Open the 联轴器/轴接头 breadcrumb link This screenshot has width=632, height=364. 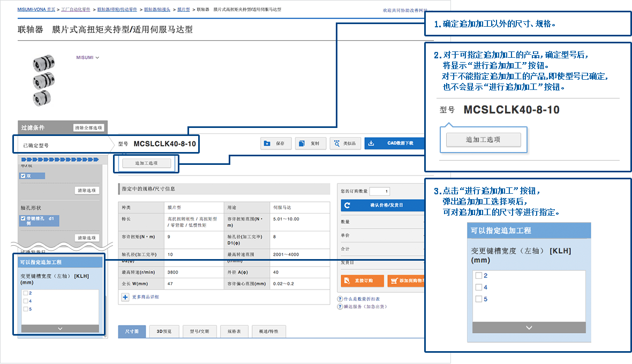click(x=157, y=9)
